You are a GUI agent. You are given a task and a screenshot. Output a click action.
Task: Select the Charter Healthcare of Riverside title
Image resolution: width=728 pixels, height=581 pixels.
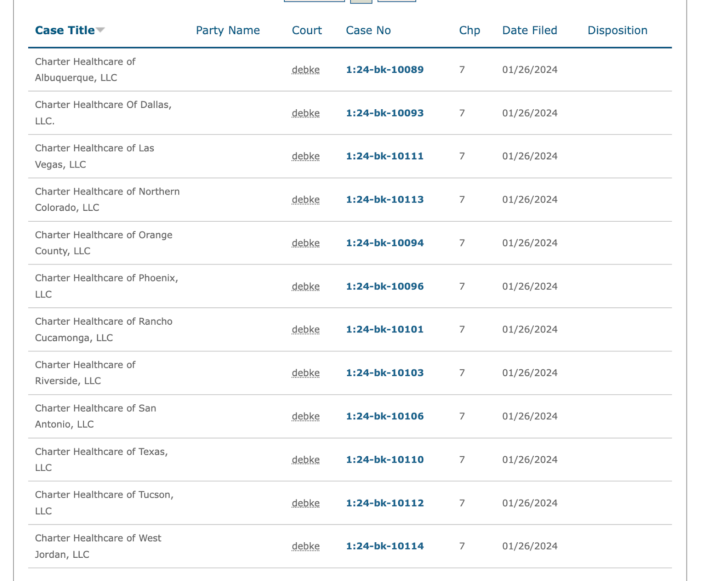pos(85,373)
